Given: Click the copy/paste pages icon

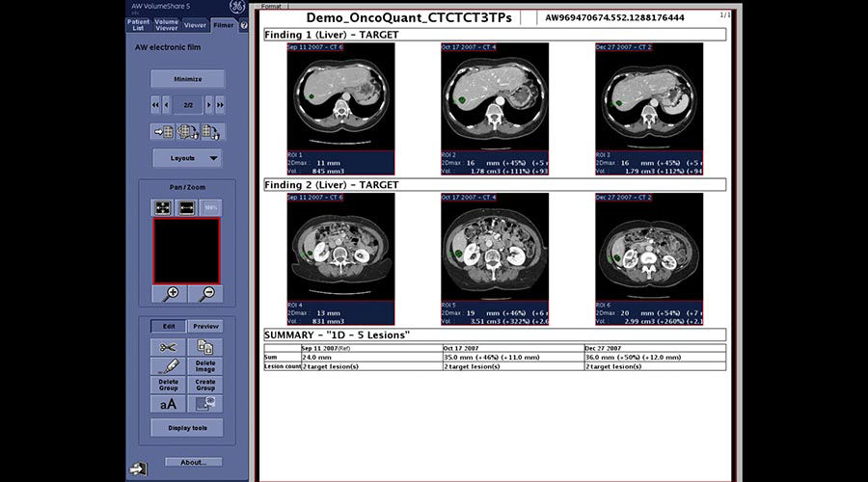Looking at the screenshot, I should coord(204,347).
